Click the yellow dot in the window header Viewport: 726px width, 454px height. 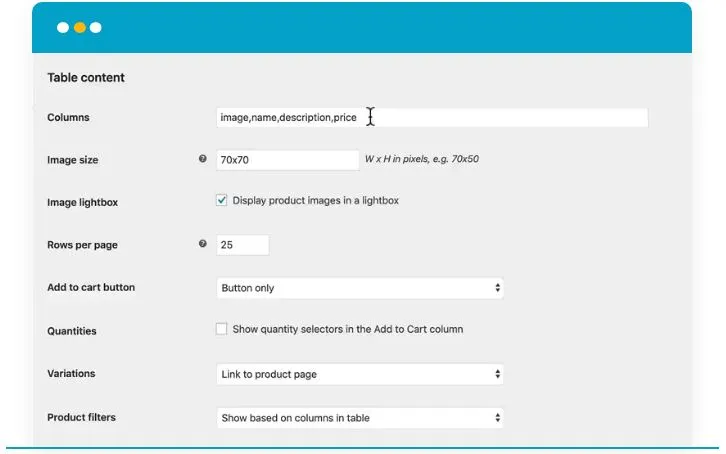click(x=79, y=28)
